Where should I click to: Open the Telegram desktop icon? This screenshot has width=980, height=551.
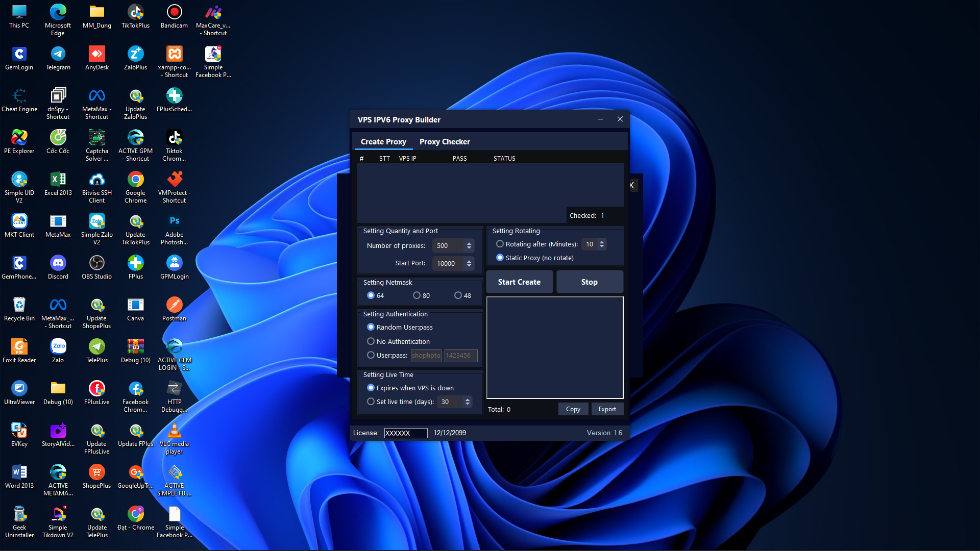pos(58,58)
